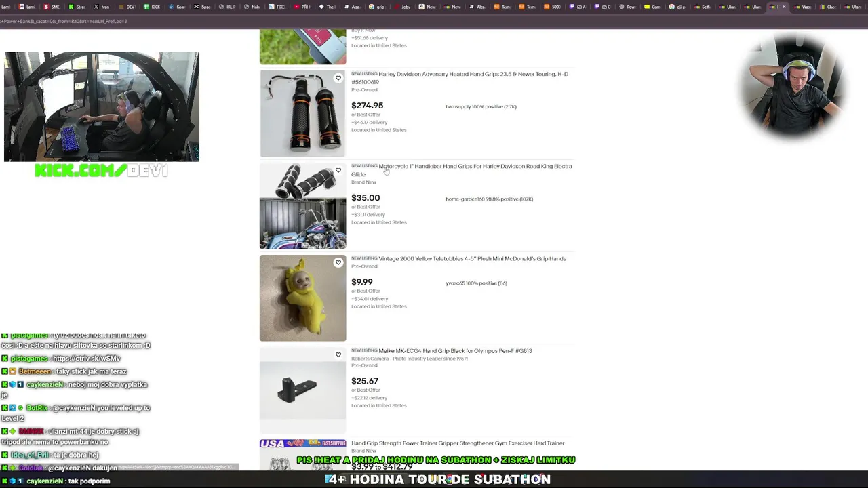Open Meike black hand grip photo

coord(302,390)
